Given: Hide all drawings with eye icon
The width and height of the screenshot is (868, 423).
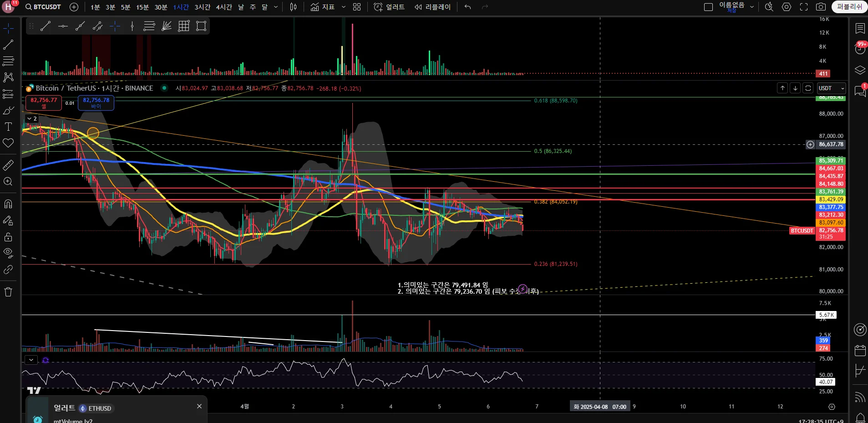Looking at the screenshot, I should [x=8, y=253].
